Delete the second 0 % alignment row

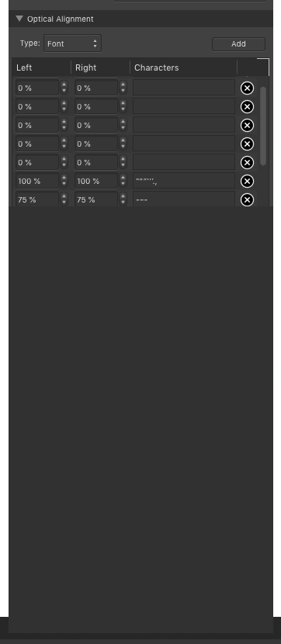247,107
